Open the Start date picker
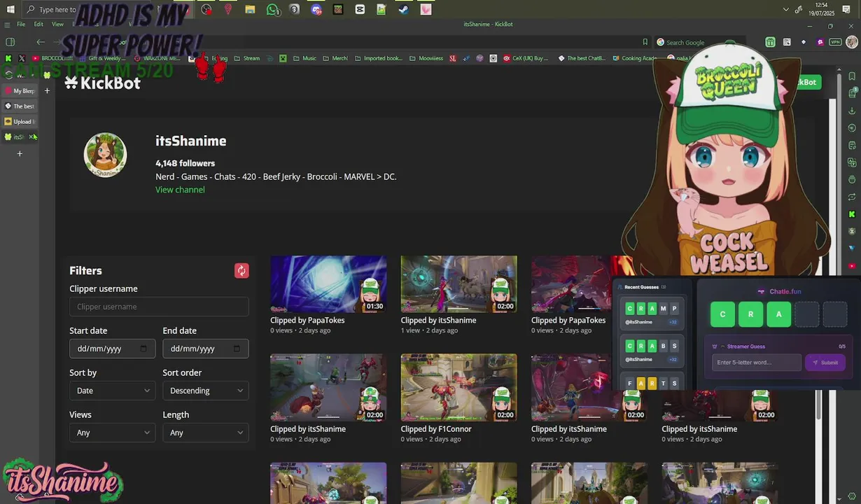Image resolution: width=861 pixels, height=504 pixels. [112, 349]
